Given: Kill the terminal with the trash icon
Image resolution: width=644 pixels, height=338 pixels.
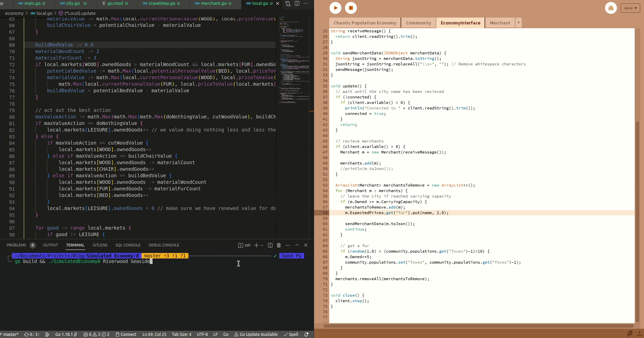Looking at the screenshot, I should [279, 245].
